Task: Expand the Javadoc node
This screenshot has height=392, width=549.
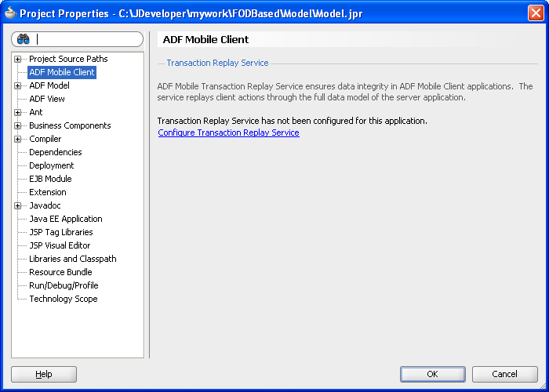Action: [x=17, y=205]
